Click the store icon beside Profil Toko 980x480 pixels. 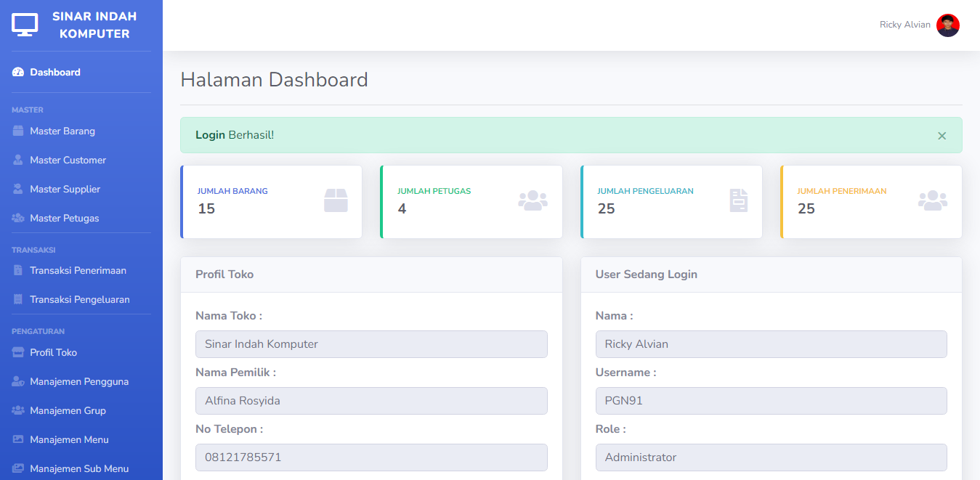pyautogui.click(x=18, y=353)
